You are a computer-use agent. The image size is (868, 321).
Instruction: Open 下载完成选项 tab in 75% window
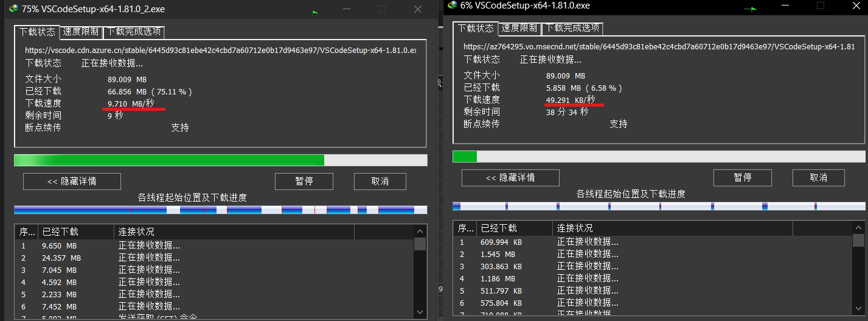(134, 32)
